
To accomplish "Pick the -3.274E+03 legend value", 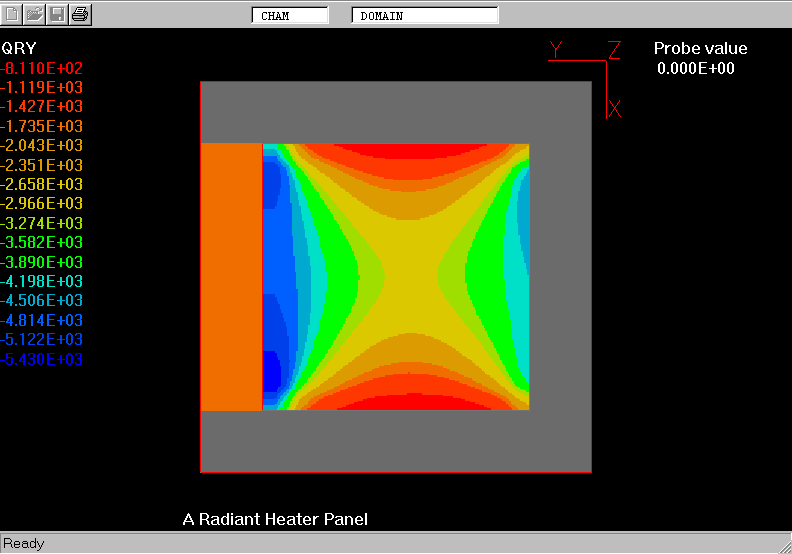I will (x=42, y=223).
